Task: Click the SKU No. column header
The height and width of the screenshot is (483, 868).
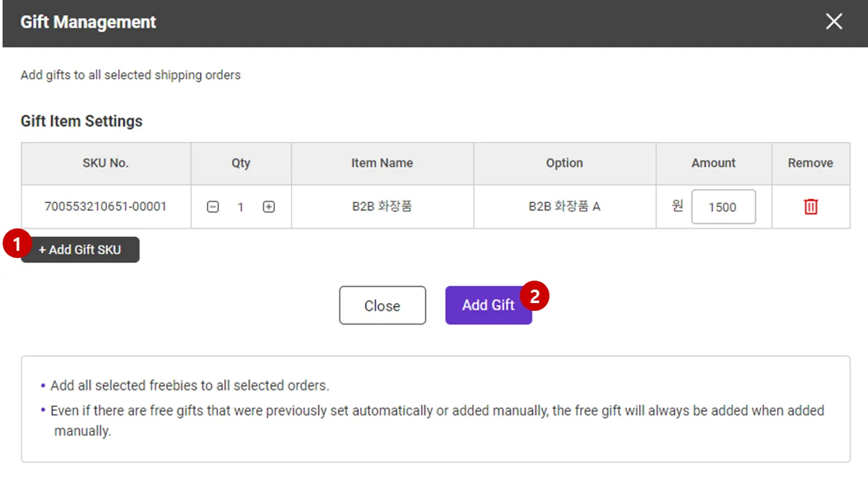Action: coord(106,163)
